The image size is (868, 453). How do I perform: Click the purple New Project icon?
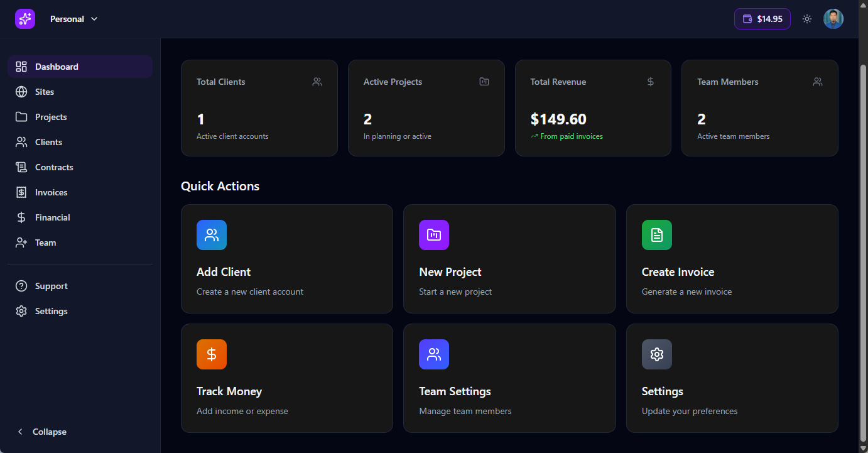coord(434,235)
